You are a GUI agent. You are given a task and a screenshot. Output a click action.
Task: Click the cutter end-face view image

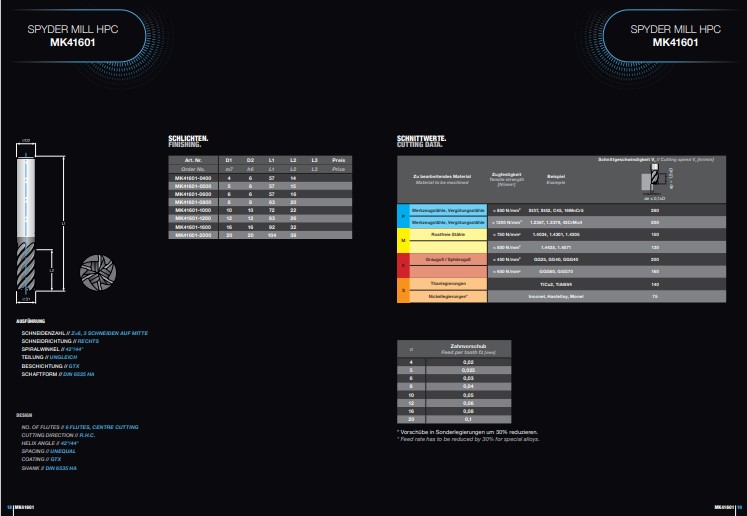(x=98, y=273)
